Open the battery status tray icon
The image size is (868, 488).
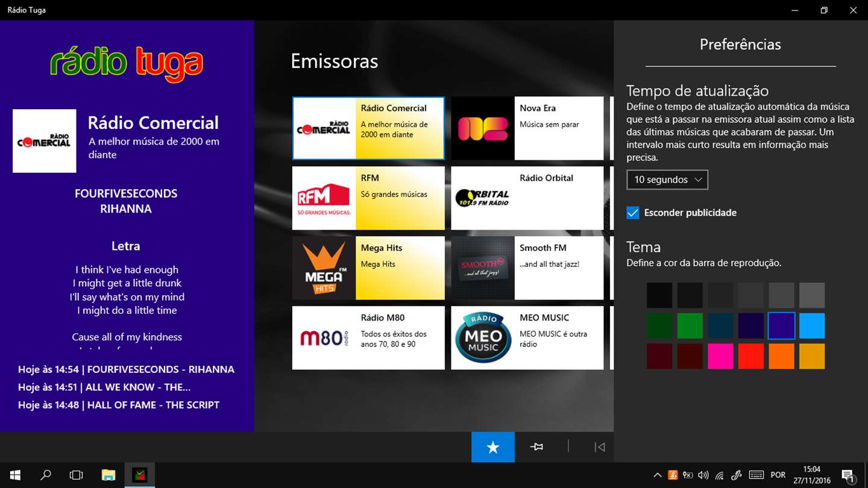tap(688, 475)
